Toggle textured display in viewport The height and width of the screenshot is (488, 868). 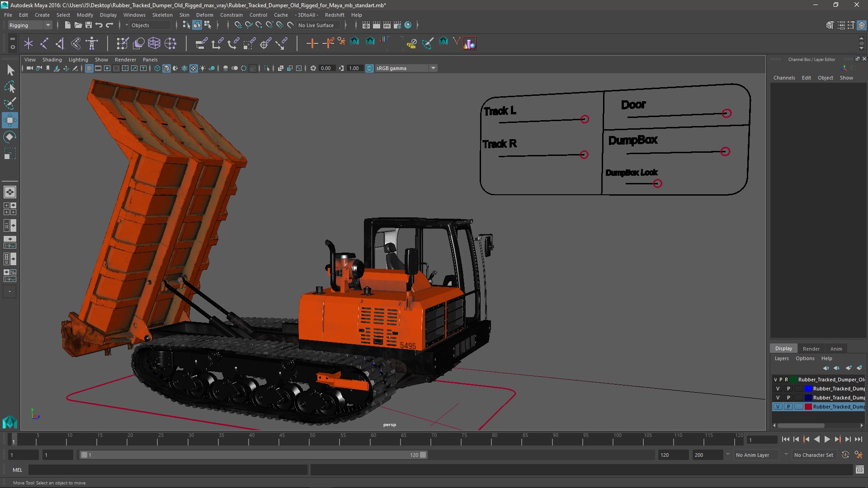193,68
